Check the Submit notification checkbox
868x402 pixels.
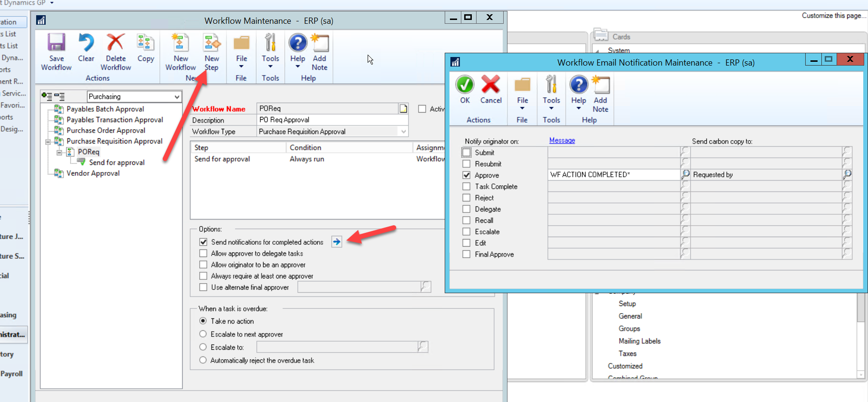(467, 153)
